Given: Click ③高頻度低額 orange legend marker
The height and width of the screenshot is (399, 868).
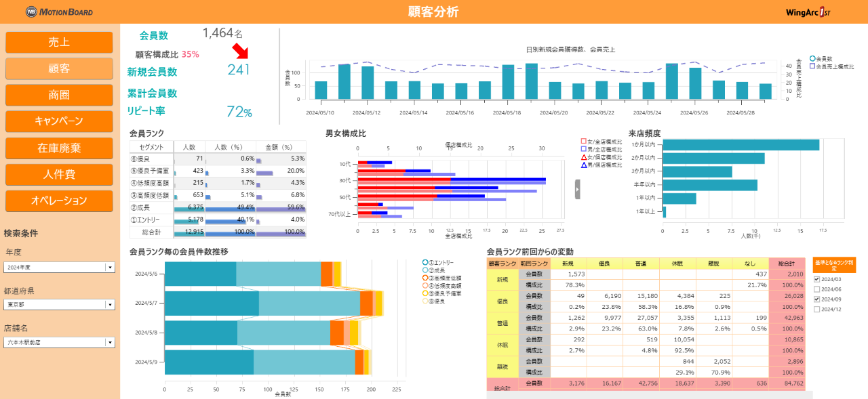Looking at the screenshot, I should click(425, 278).
